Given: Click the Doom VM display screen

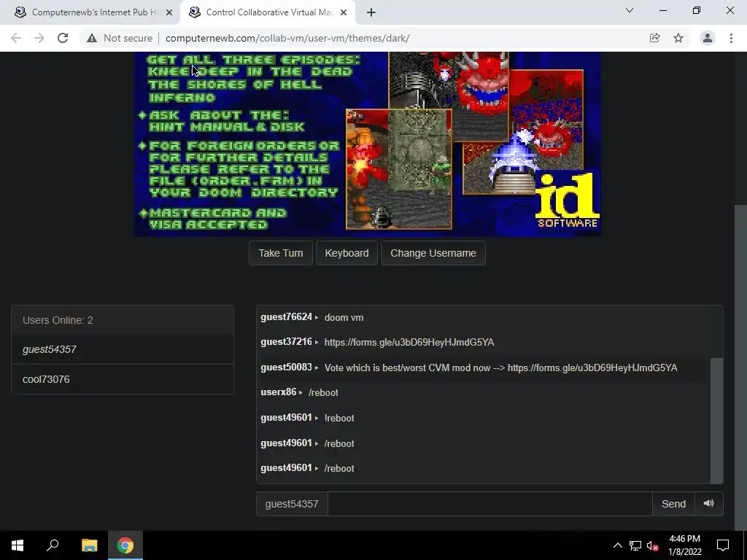Looking at the screenshot, I should pyautogui.click(x=368, y=144).
